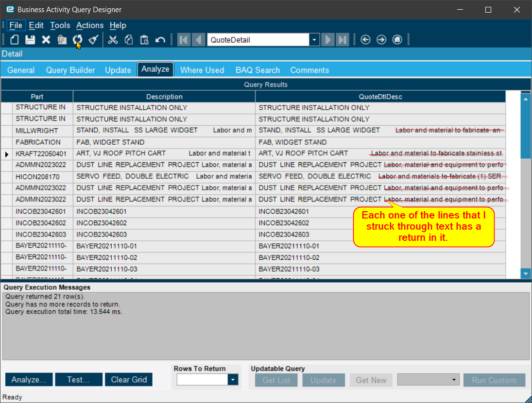Click the Refresh toolbar icon
This screenshot has height=403, width=532.
tap(77, 40)
